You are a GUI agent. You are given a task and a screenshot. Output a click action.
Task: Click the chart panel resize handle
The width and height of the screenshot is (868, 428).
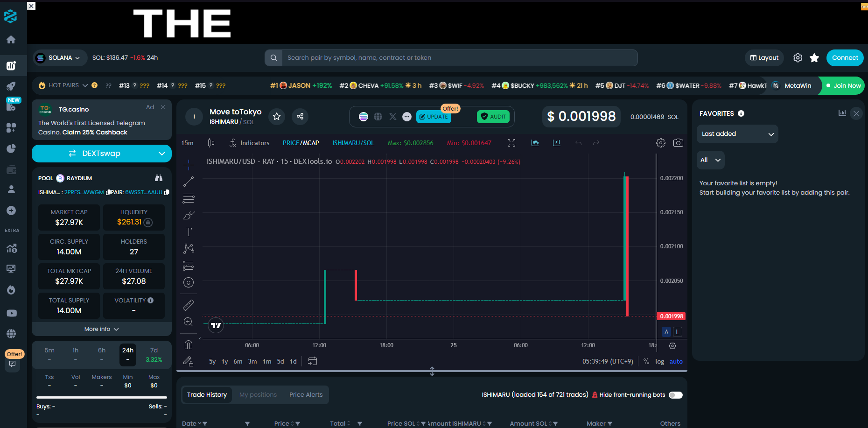432,372
